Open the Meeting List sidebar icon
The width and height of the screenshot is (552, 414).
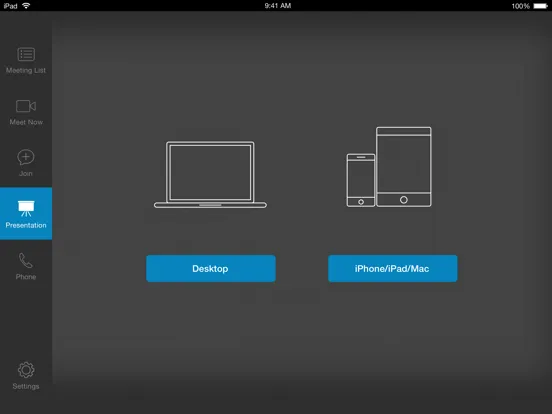[x=26, y=55]
